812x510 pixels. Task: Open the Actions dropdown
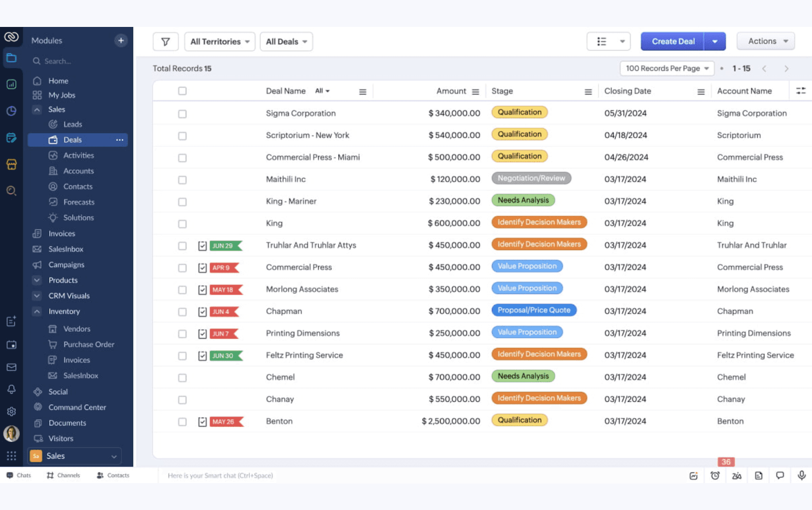pos(766,41)
